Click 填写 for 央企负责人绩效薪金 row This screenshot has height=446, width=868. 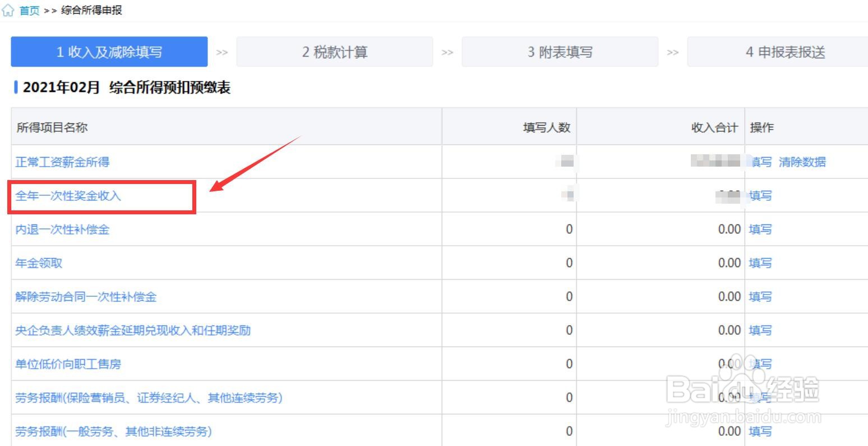[x=760, y=330]
